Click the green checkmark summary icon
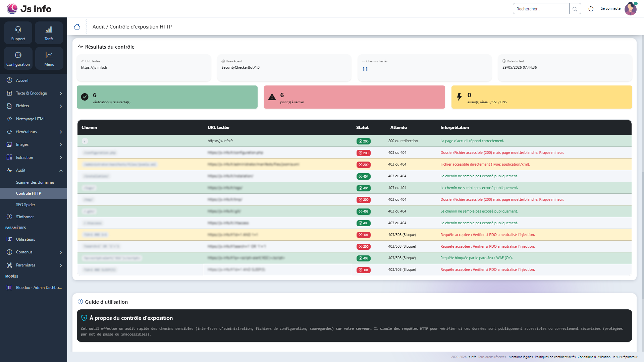The width and height of the screenshot is (644, 362). 85,97
